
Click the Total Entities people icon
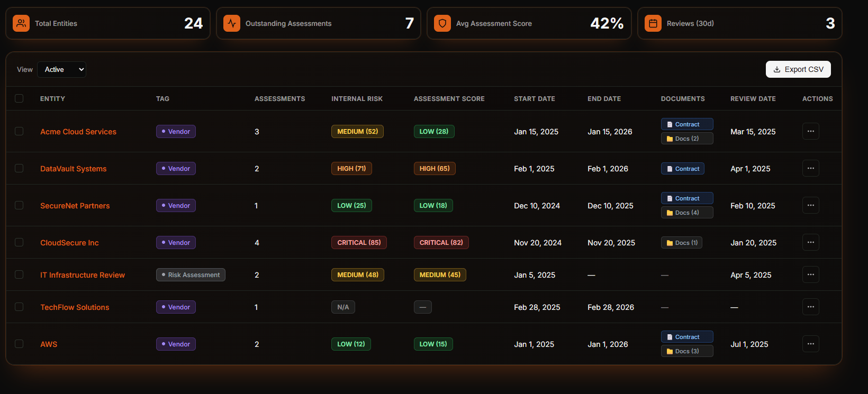[x=21, y=23]
